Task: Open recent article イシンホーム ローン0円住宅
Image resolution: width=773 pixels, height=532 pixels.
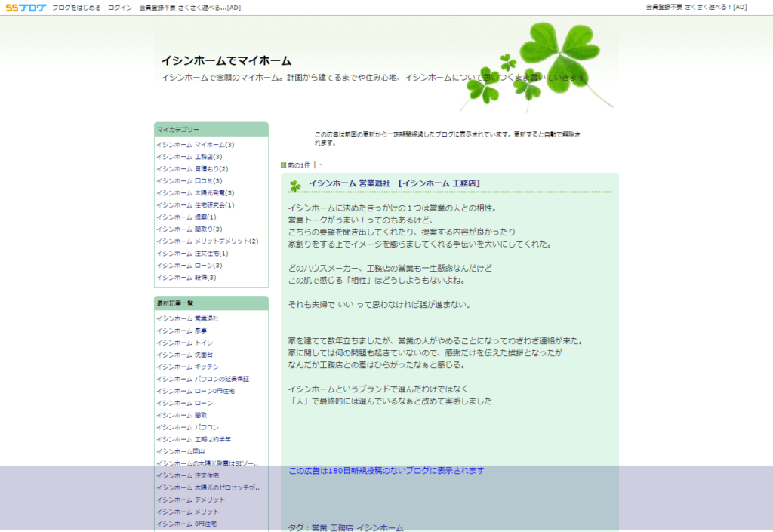Action: click(x=196, y=391)
